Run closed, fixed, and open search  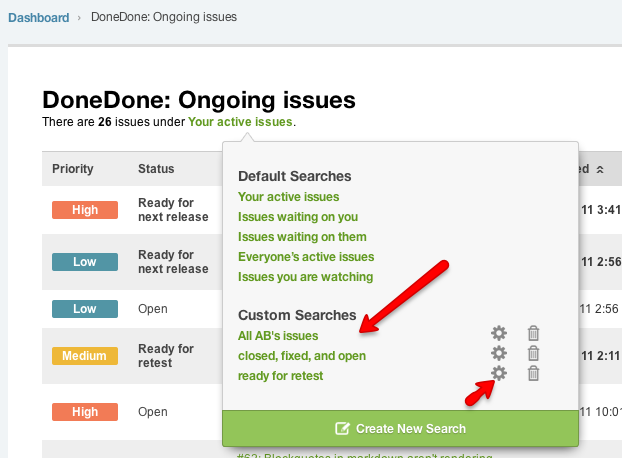pos(301,355)
